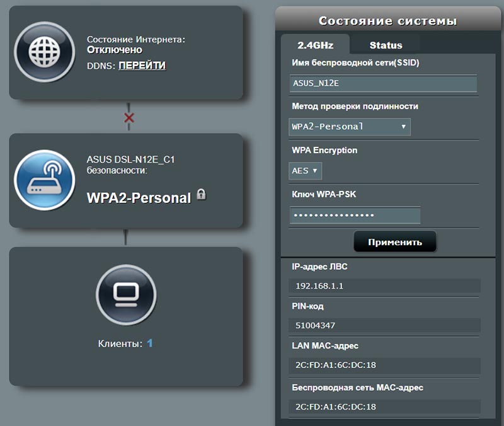Click the SSID field ASUS_N12E
Screen dimensions: 504x426
(x=383, y=83)
